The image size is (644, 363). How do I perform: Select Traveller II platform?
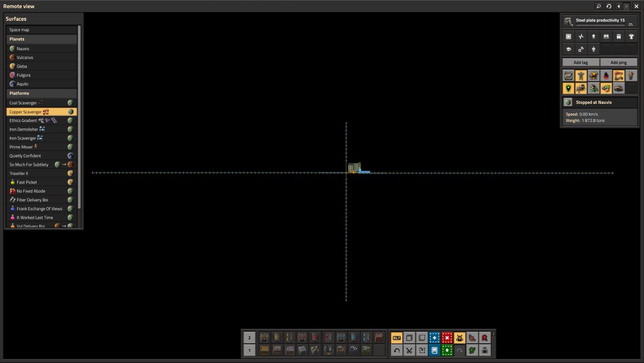point(42,173)
